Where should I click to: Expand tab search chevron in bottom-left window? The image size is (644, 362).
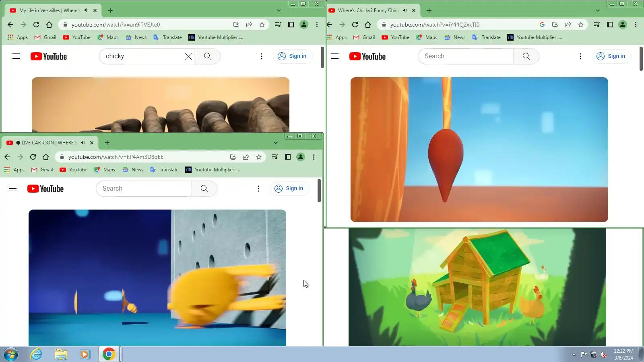pos(276,143)
